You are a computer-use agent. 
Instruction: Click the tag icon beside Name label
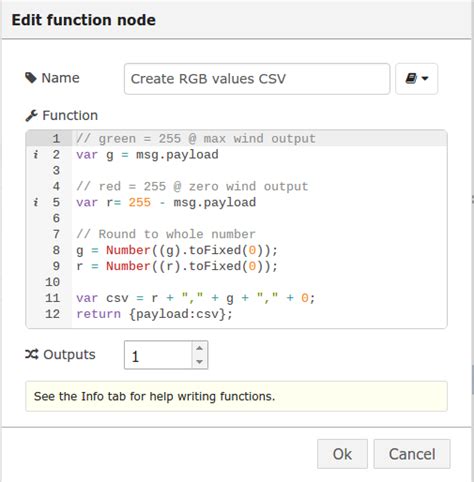point(31,78)
